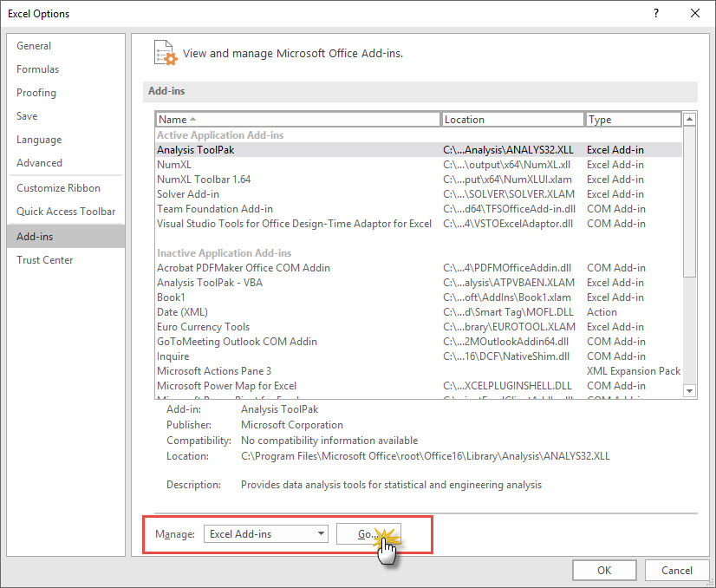Dismiss dialog with Cancel button

tap(676, 570)
